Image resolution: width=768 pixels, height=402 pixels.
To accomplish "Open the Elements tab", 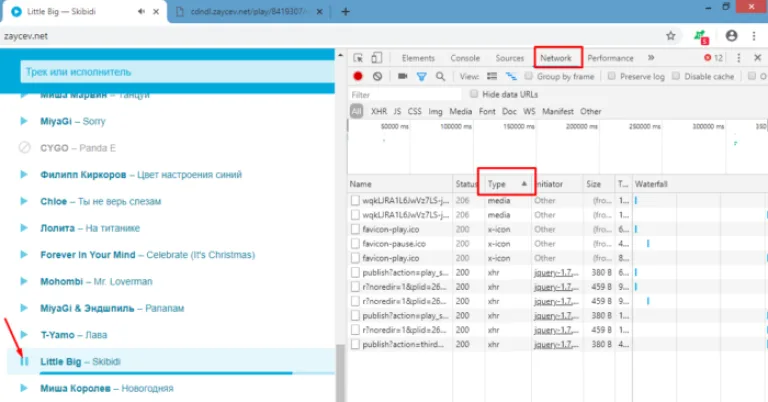I will 418,58.
